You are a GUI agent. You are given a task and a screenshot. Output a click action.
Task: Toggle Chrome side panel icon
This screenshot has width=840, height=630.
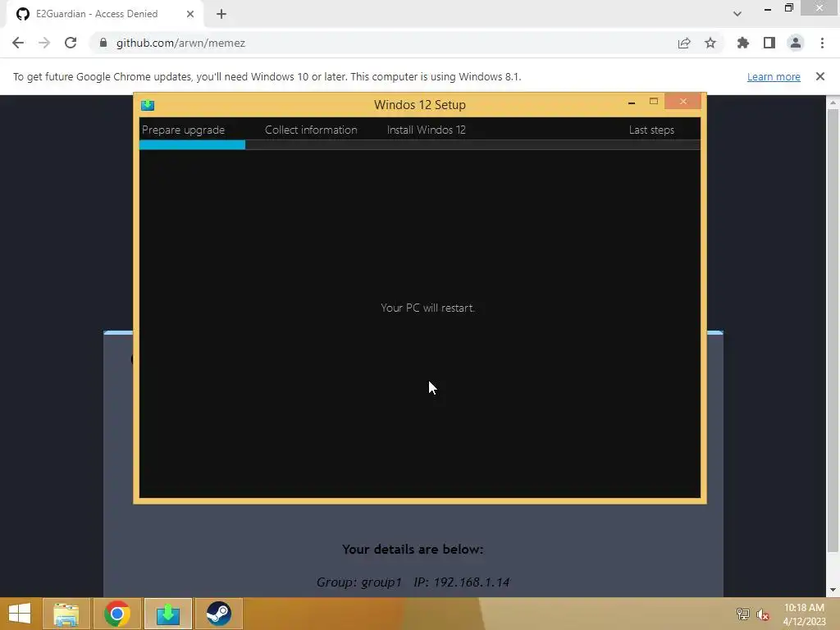click(769, 43)
